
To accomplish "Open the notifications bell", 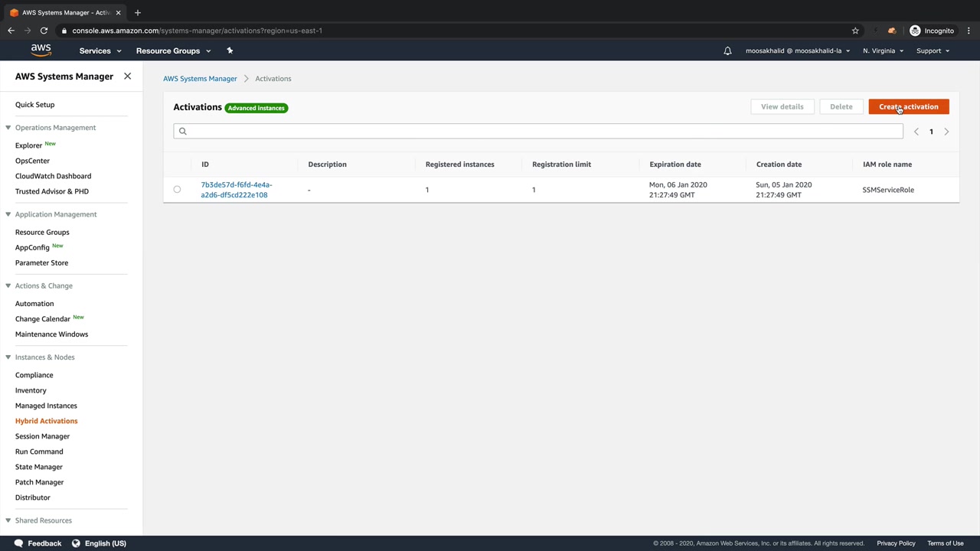I will tap(727, 51).
